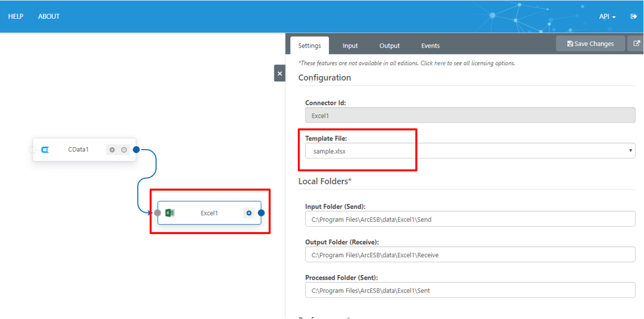Click the Excel1 connector Excel icon
The height and width of the screenshot is (319, 644).
pyautogui.click(x=170, y=213)
